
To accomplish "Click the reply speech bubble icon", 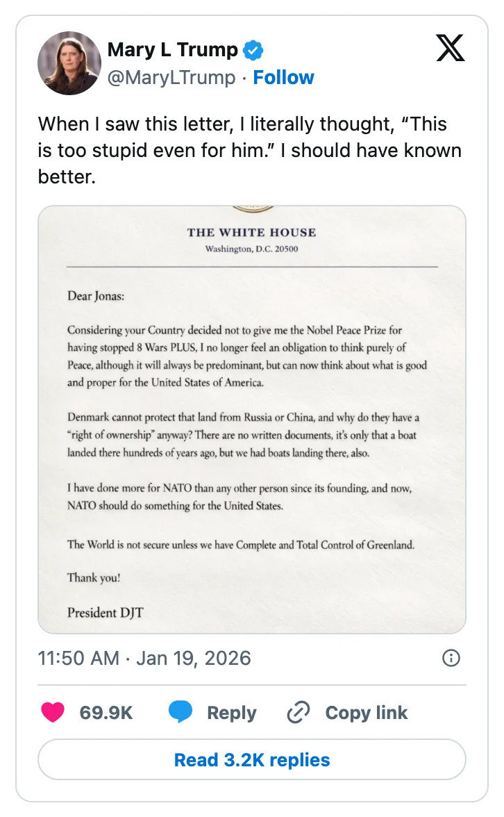I will [180, 711].
